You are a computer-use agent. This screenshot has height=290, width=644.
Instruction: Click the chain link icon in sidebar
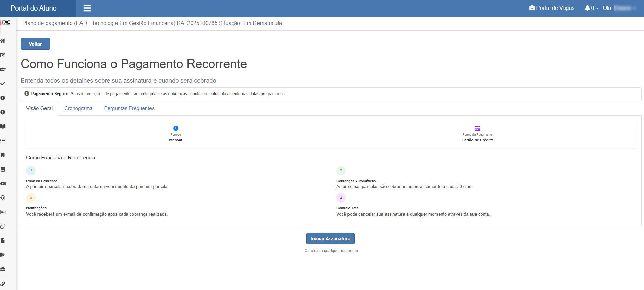[x=3, y=284]
